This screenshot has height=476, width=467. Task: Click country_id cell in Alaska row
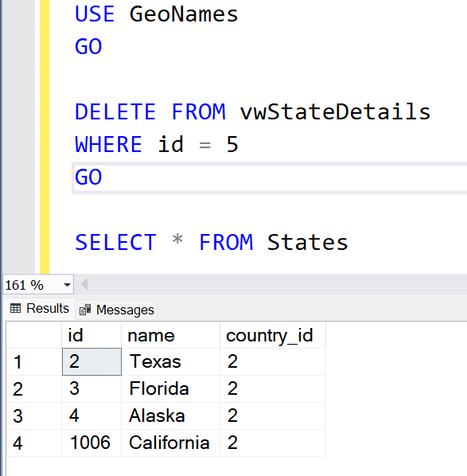click(x=273, y=416)
